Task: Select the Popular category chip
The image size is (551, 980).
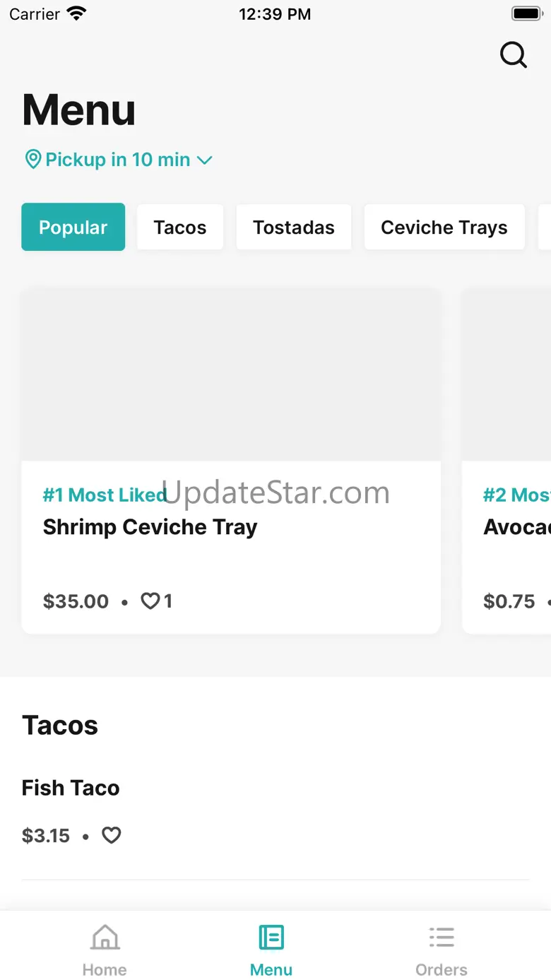Action: 73,228
